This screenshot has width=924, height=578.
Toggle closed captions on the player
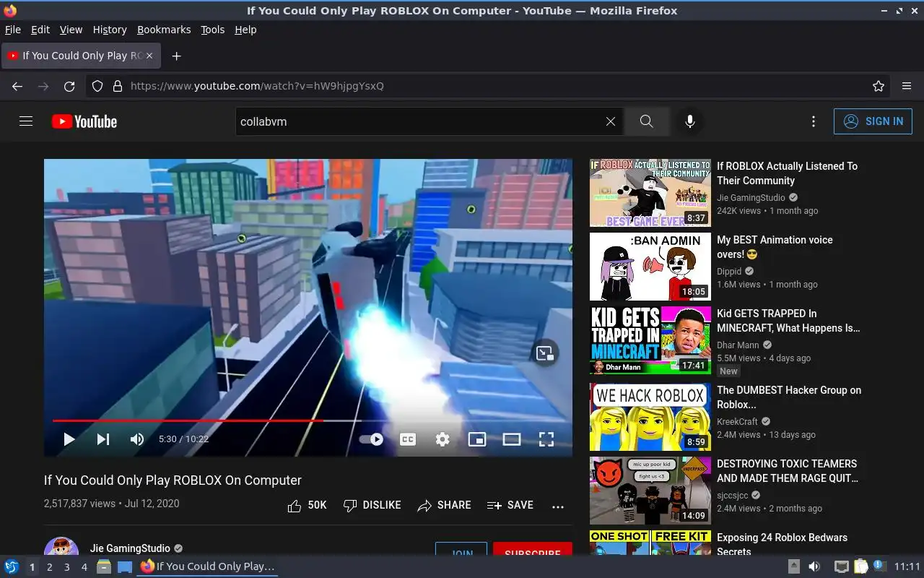[408, 439]
